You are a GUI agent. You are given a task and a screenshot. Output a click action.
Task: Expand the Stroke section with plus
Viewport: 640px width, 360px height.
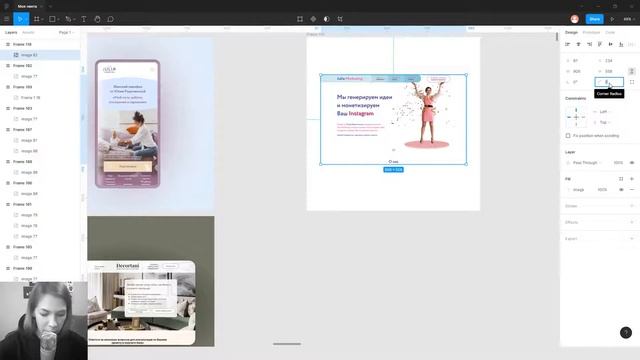click(632, 206)
